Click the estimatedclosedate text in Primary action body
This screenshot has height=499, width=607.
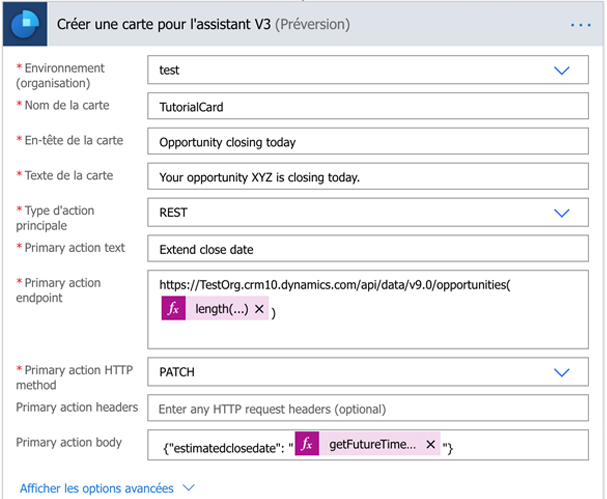(x=228, y=448)
